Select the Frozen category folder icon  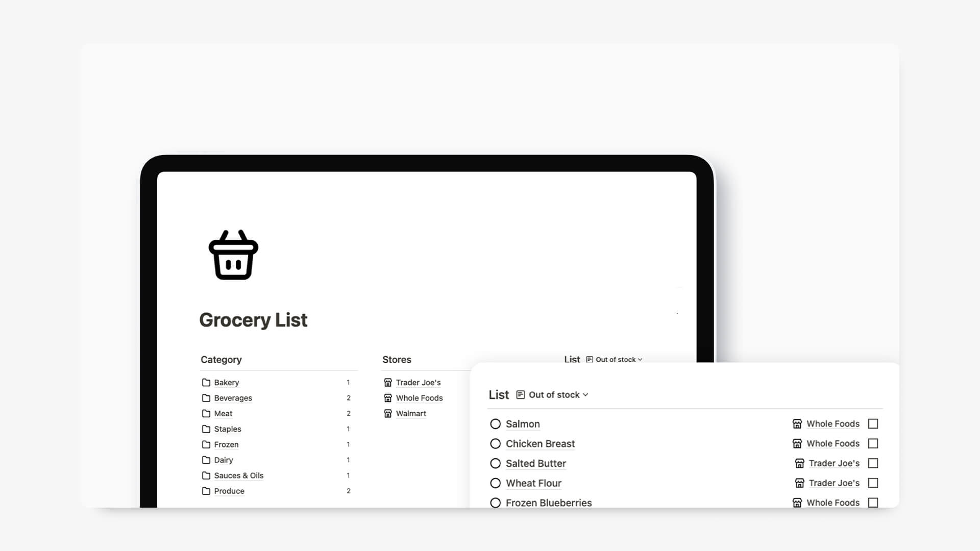coord(206,444)
